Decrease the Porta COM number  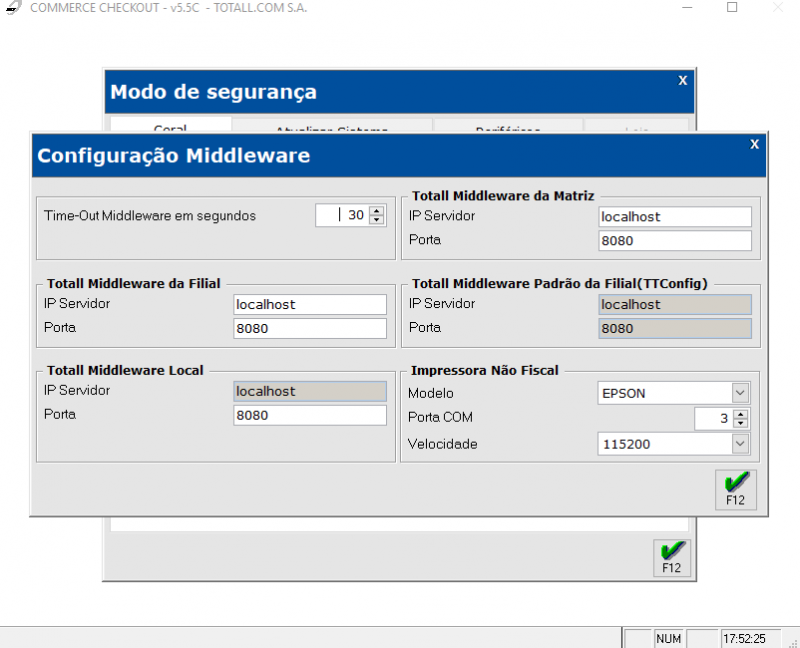coord(740,423)
